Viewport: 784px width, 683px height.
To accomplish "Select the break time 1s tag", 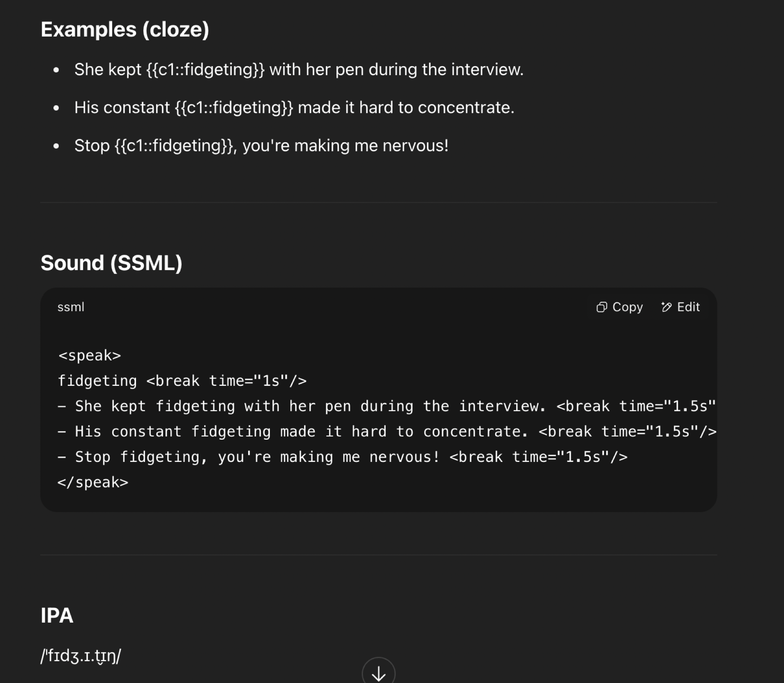I will (x=227, y=381).
